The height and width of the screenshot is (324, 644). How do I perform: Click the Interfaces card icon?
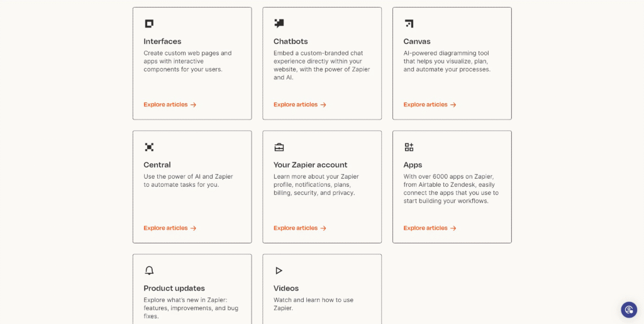point(149,24)
